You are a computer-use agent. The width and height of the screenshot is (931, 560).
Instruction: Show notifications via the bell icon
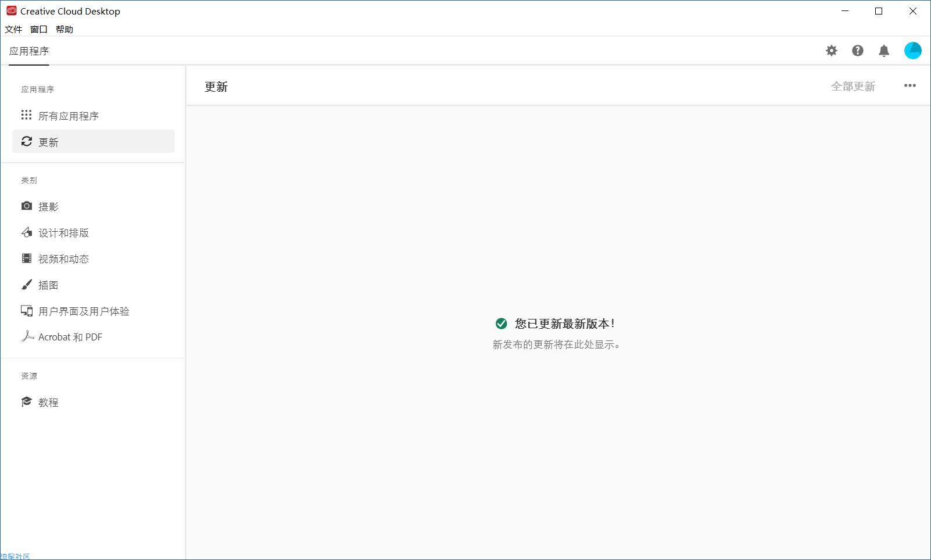[884, 51]
